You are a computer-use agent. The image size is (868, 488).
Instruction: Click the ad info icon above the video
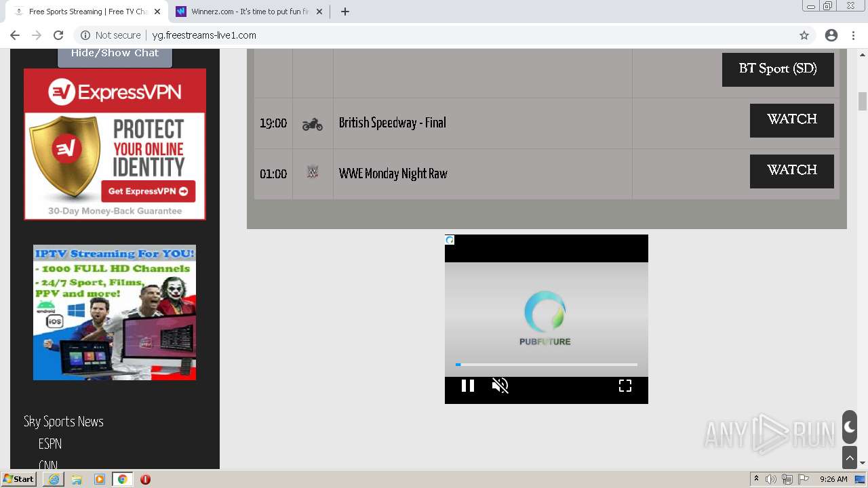pos(450,240)
